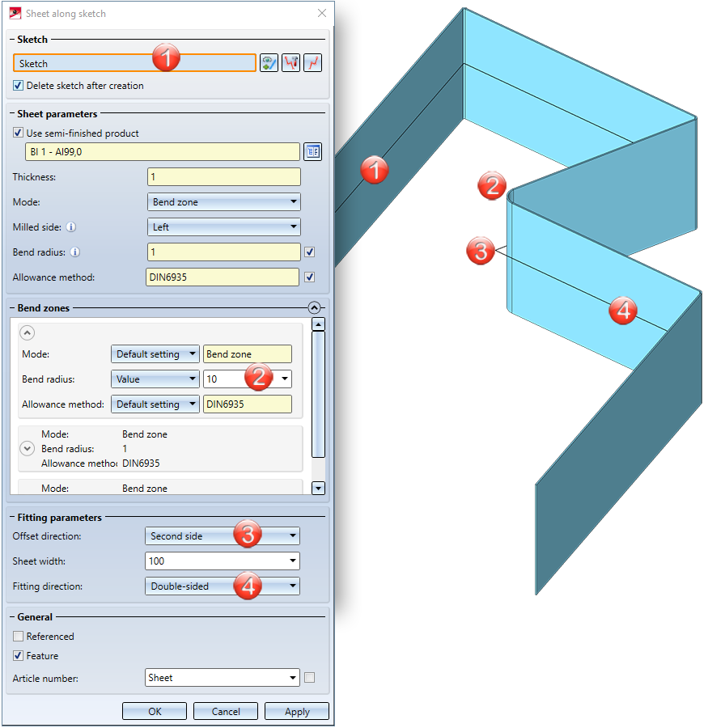Click the process sketch hammer icon

point(290,62)
